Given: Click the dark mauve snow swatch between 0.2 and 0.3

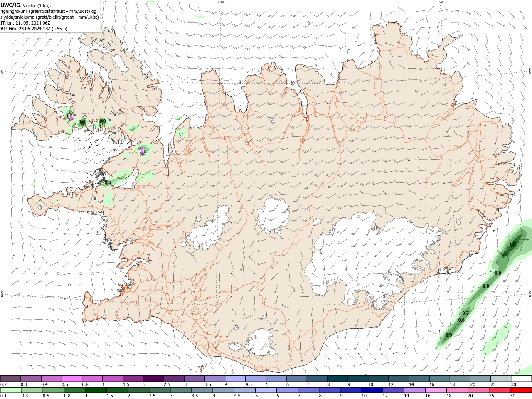Looking at the screenshot, I should 11,379.
